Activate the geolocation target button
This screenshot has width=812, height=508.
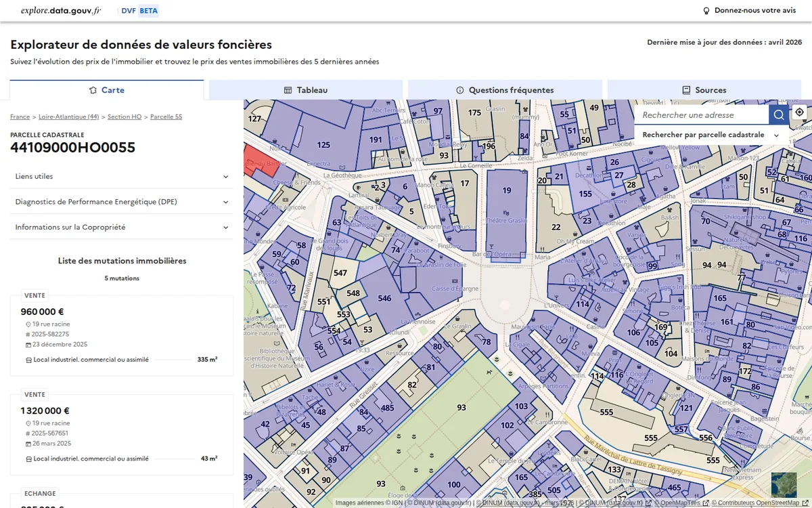(x=800, y=112)
